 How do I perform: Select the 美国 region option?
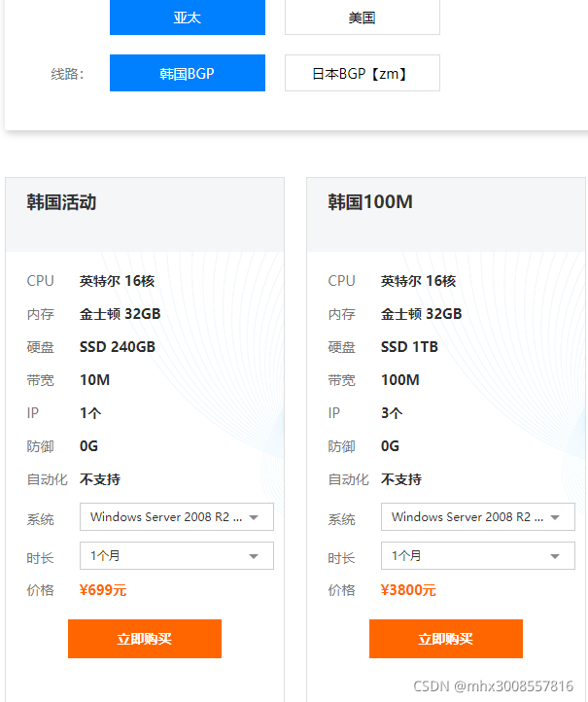click(x=362, y=18)
